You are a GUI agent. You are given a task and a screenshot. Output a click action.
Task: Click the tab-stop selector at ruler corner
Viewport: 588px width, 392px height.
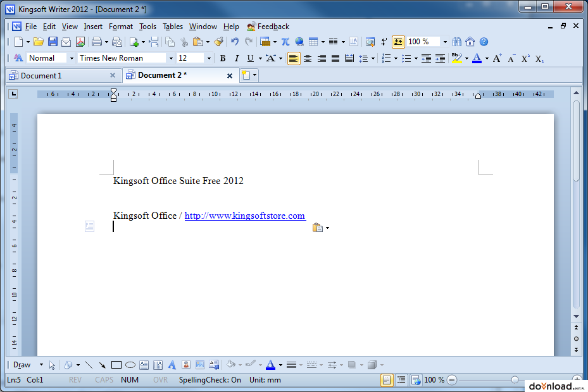click(13, 94)
